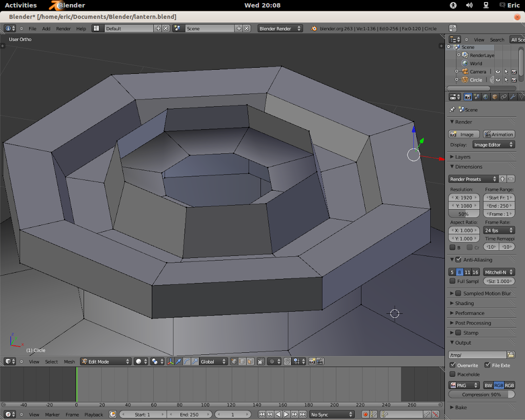The image size is (525, 420).
Task: Click the /tmp/ output path field
Action: click(477, 354)
